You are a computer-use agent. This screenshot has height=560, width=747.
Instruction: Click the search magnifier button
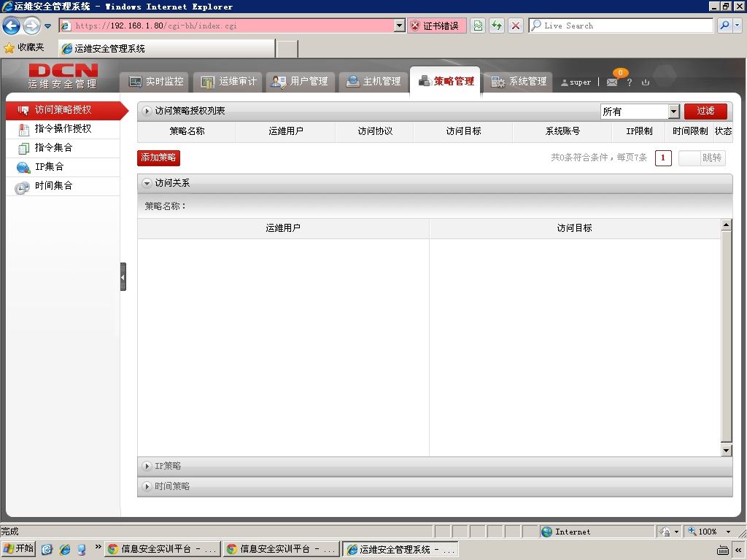point(724,26)
